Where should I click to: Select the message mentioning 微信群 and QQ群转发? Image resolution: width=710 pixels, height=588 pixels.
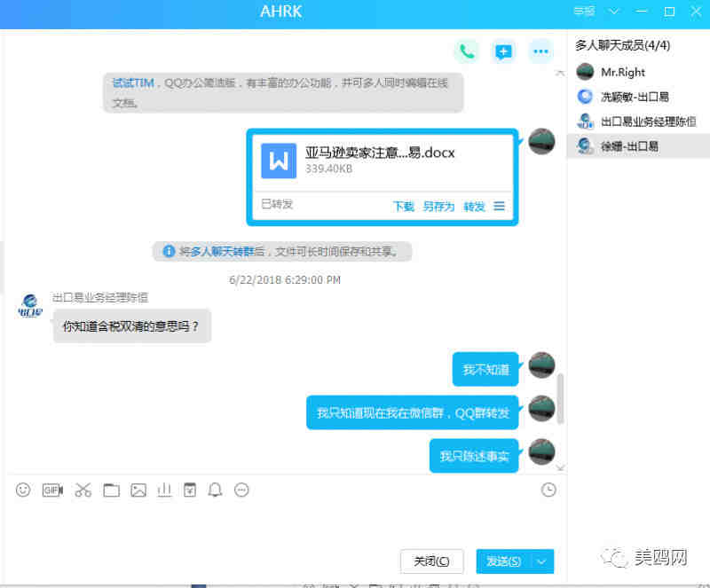click(413, 412)
